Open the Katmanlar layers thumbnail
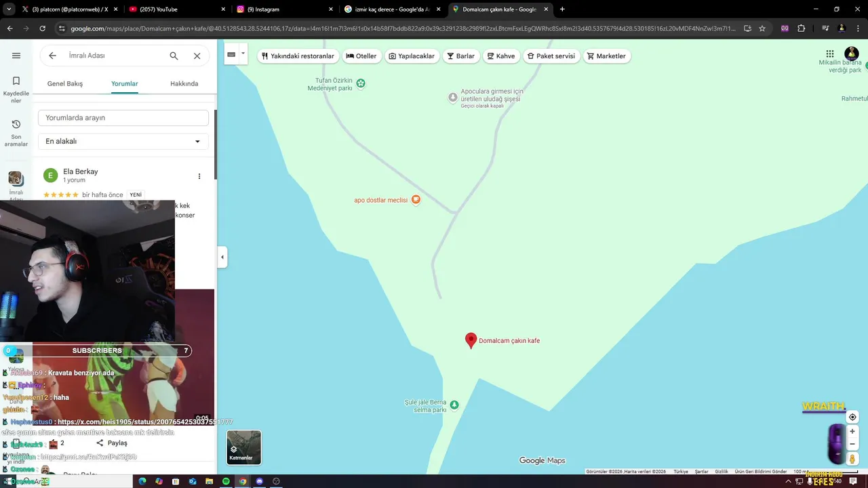This screenshot has width=868, height=488. click(x=243, y=447)
